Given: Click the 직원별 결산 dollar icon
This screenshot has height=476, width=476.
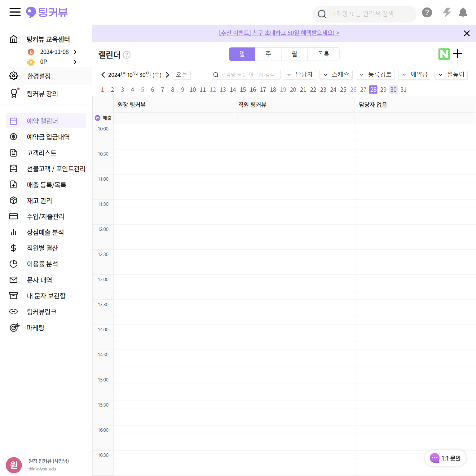Looking at the screenshot, I should pyautogui.click(x=14, y=248).
